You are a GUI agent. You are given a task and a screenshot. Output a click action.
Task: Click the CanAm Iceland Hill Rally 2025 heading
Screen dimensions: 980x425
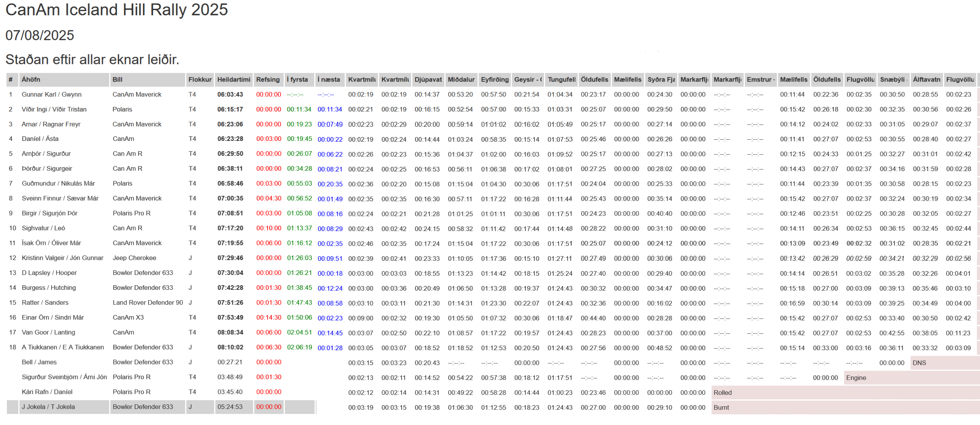tap(117, 10)
